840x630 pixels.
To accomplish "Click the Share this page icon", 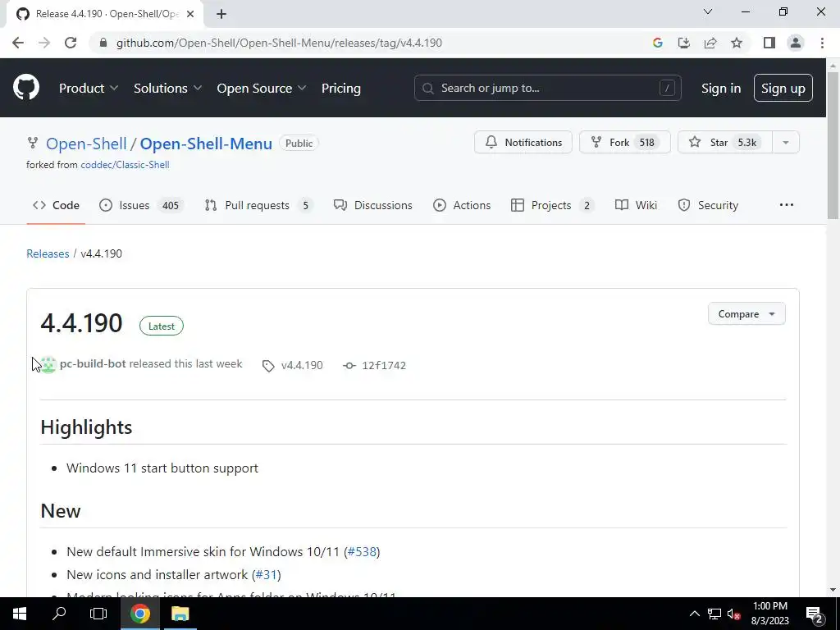I will point(710,43).
